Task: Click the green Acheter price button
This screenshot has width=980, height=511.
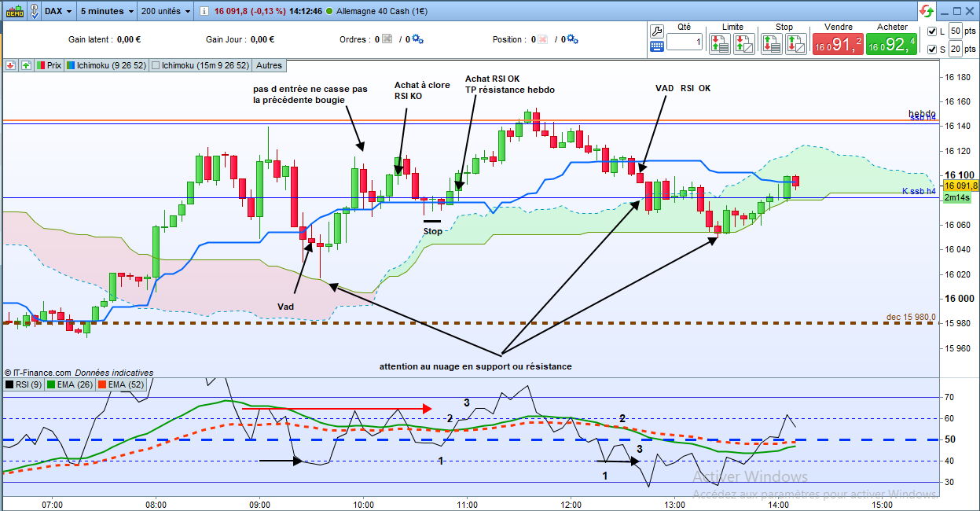Action: click(x=891, y=45)
